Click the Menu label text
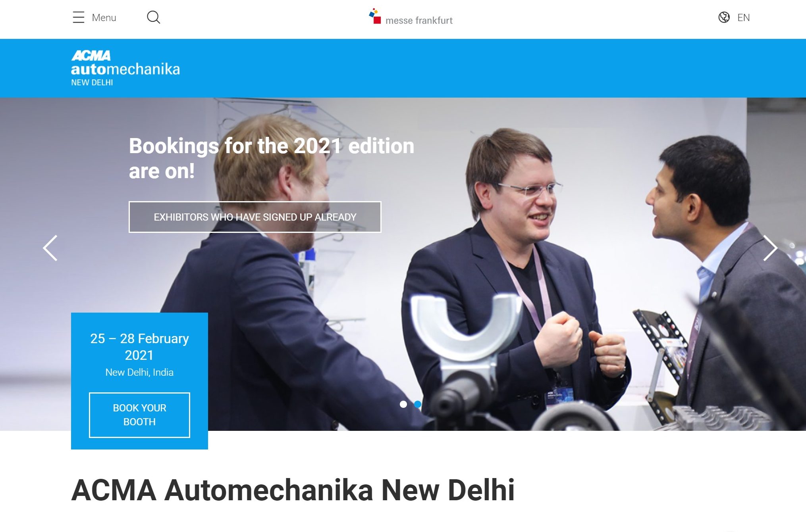Viewport: 806px width, 532px height. click(x=104, y=17)
